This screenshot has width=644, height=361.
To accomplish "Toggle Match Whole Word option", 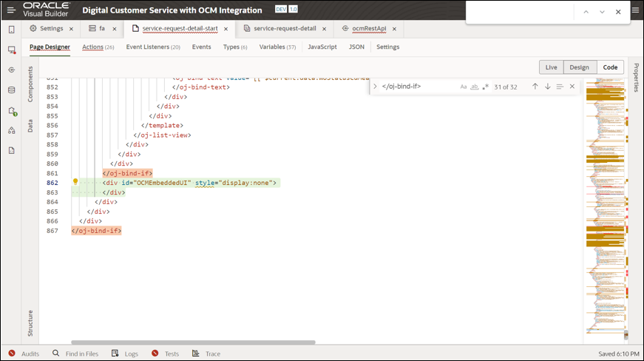I will click(x=475, y=87).
